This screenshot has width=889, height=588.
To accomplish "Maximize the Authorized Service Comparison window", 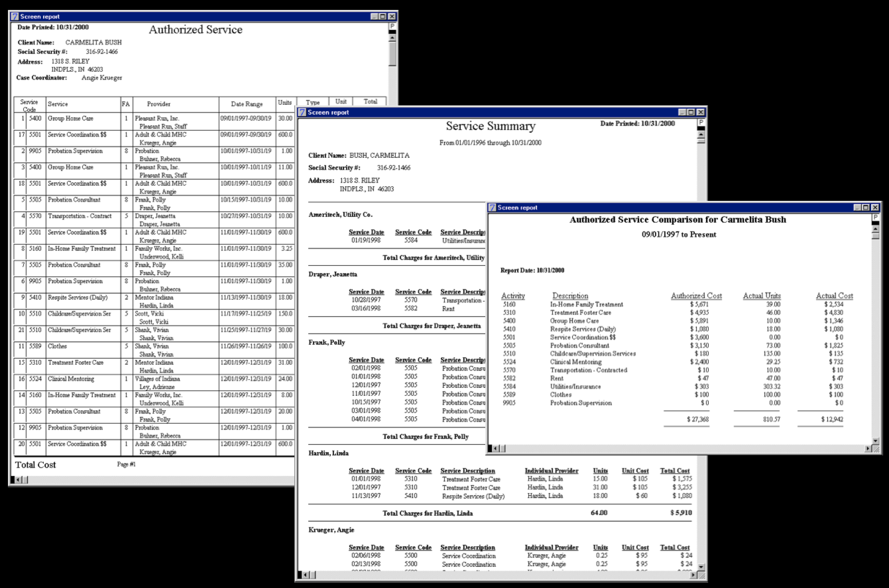I will click(x=866, y=207).
